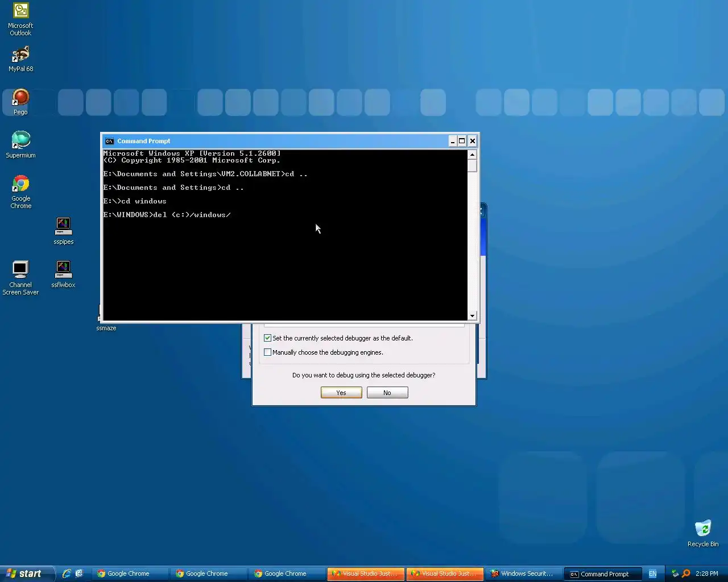This screenshot has width=728, height=582.
Task: Click second Quick Launch icon beside Internet Explorer
Action: pyautogui.click(x=79, y=573)
